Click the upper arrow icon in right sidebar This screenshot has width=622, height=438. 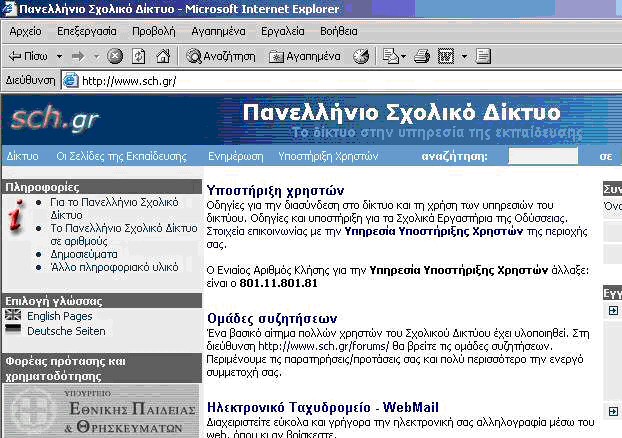[x=613, y=310]
